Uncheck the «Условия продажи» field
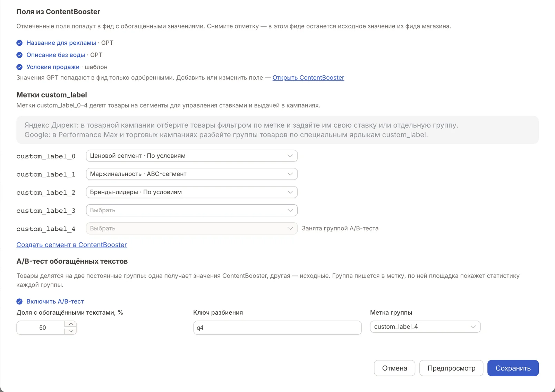Screen dimensions: 555x392 tap(19, 67)
